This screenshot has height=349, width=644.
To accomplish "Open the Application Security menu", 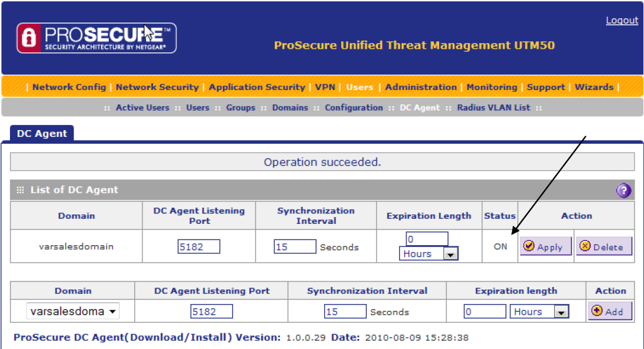I will (x=257, y=87).
